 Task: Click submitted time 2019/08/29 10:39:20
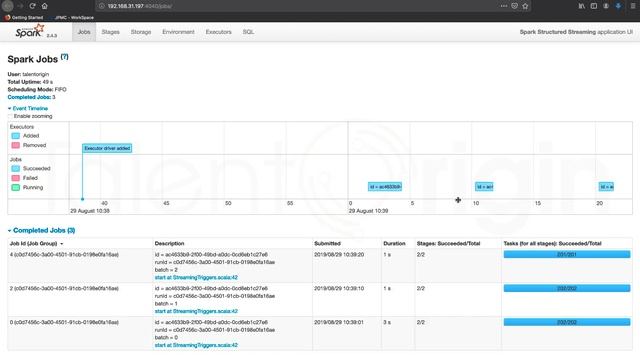coord(339,254)
